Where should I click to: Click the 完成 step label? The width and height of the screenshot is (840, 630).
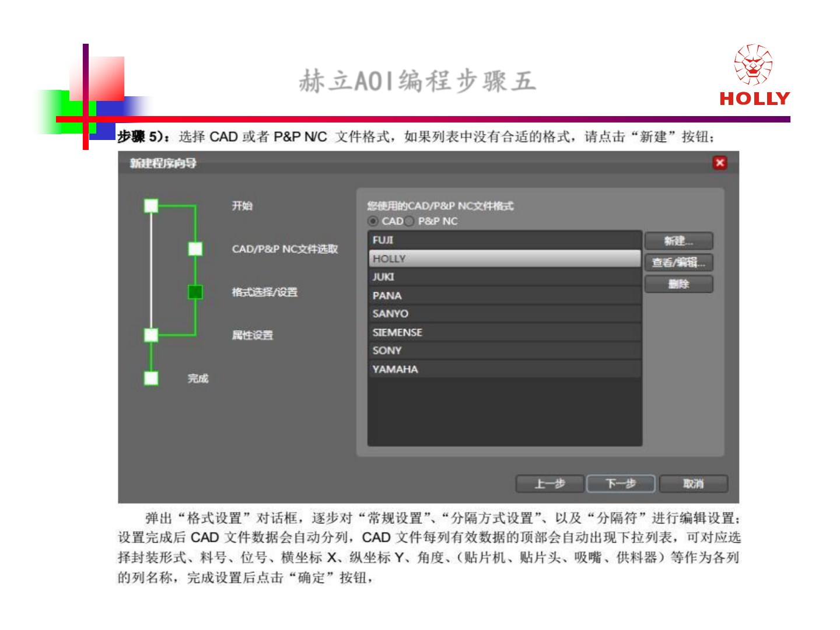pyautogui.click(x=198, y=379)
